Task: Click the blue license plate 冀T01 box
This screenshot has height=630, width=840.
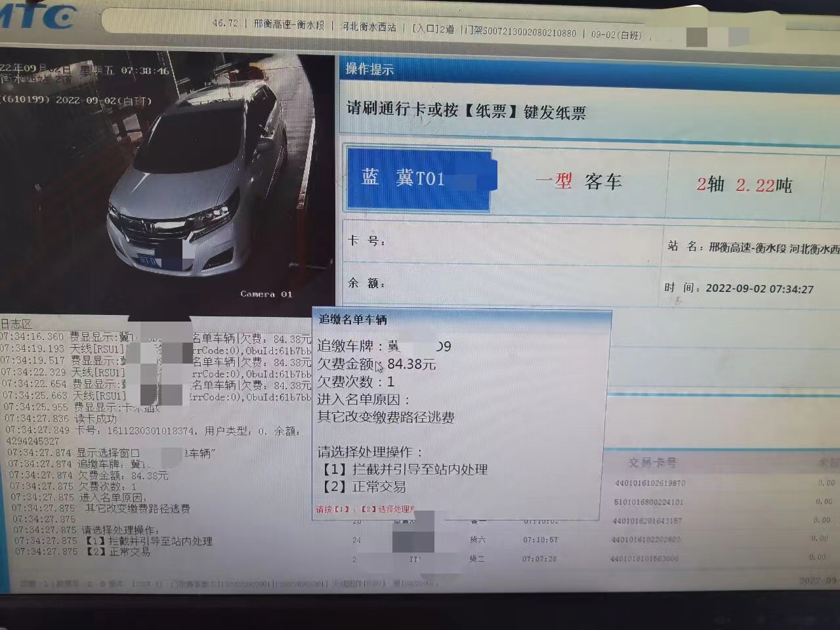Action: 420,179
